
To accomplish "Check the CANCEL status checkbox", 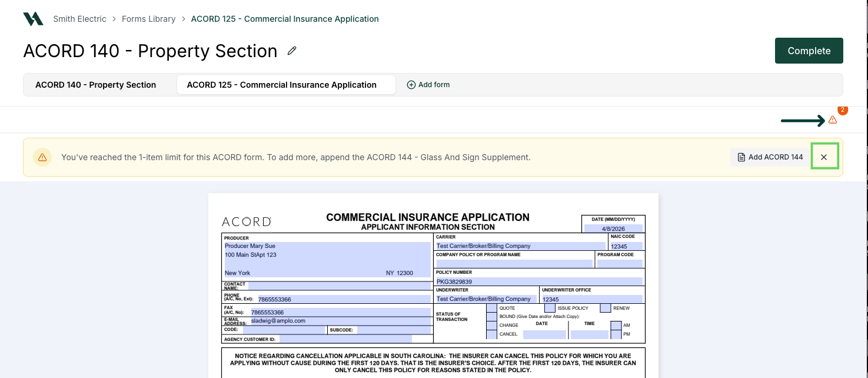I will tap(491, 334).
